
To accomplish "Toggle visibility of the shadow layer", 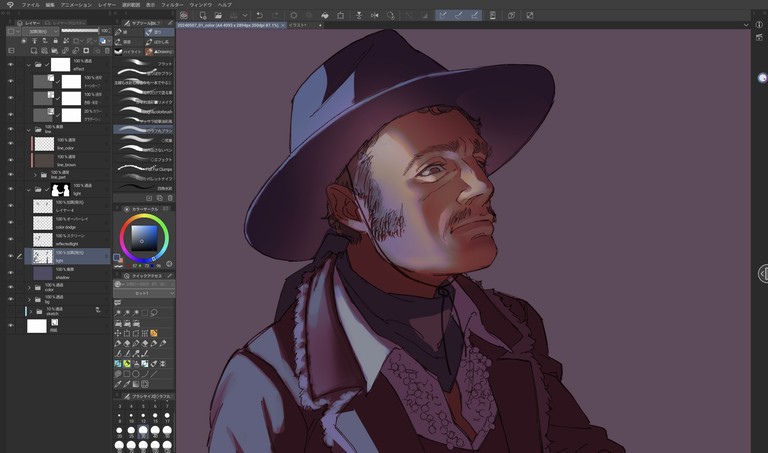I will [x=11, y=272].
